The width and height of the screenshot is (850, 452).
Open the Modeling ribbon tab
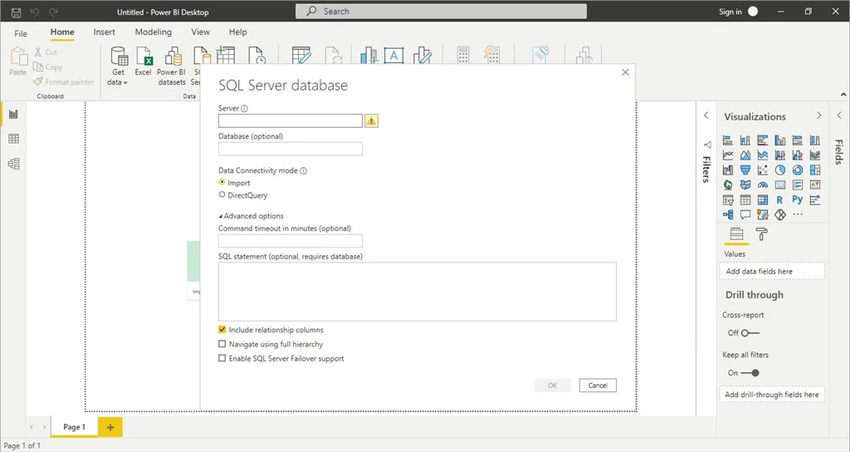153,32
